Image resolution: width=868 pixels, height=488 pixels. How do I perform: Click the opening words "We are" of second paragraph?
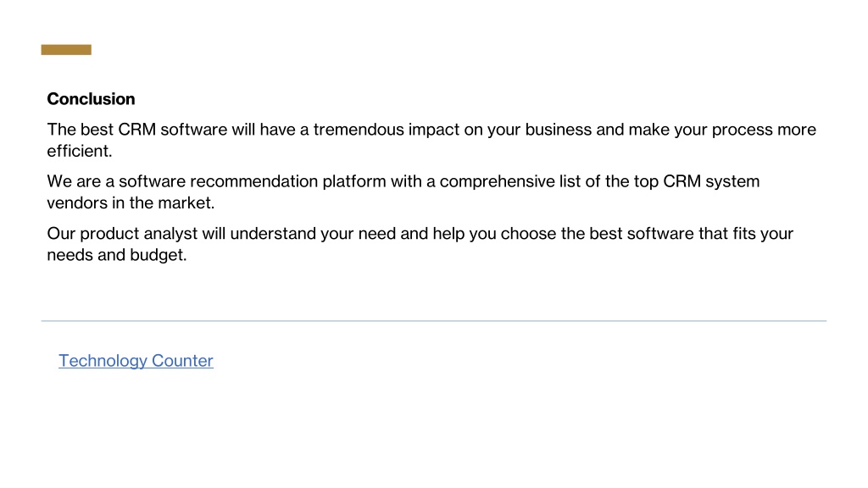(74, 181)
